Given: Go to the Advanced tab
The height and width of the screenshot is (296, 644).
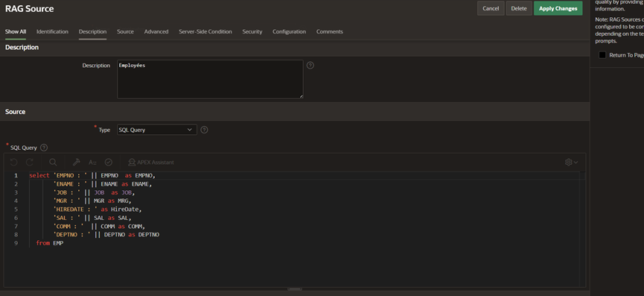Looking at the screenshot, I should point(156,31).
